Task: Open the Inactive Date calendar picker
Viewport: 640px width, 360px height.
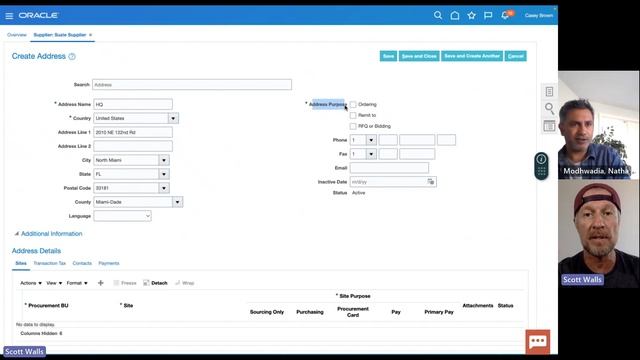Action: (431, 182)
